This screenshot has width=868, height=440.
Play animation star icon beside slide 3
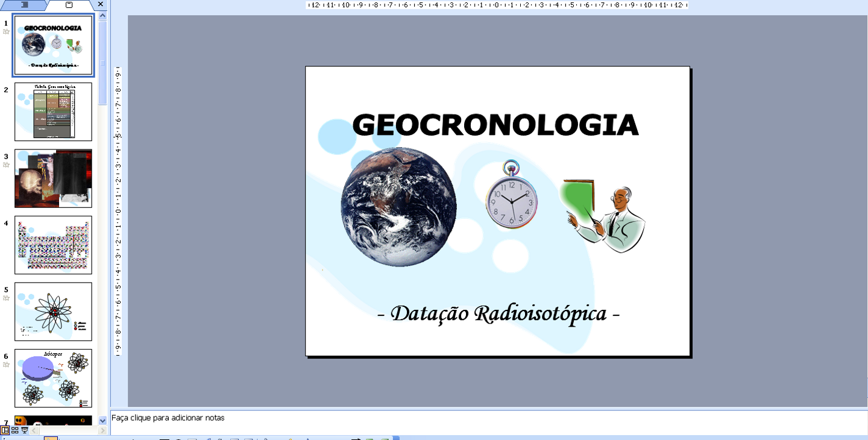click(x=6, y=165)
